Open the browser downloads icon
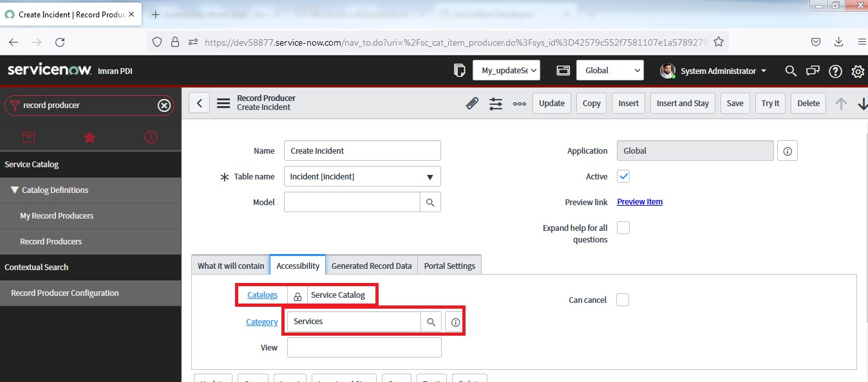The image size is (868, 382). pos(838,42)
